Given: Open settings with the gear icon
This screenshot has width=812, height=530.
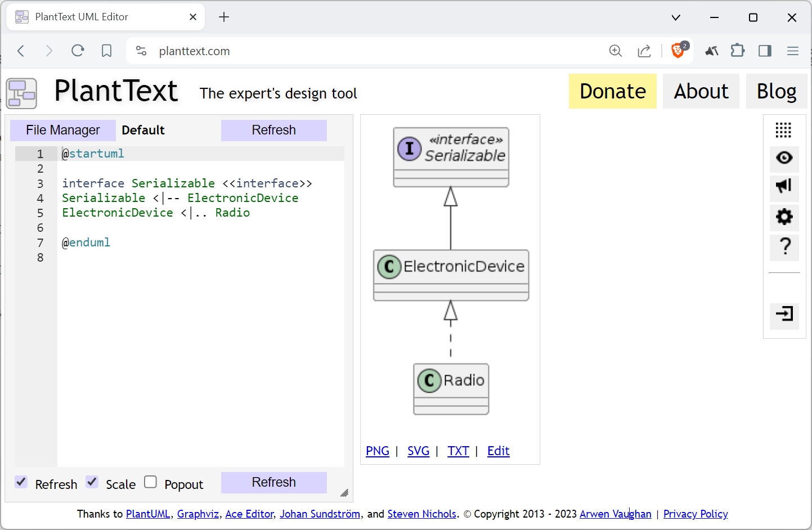Looking at the screenshot, I should pyautogui.click(x=784, y=217).
